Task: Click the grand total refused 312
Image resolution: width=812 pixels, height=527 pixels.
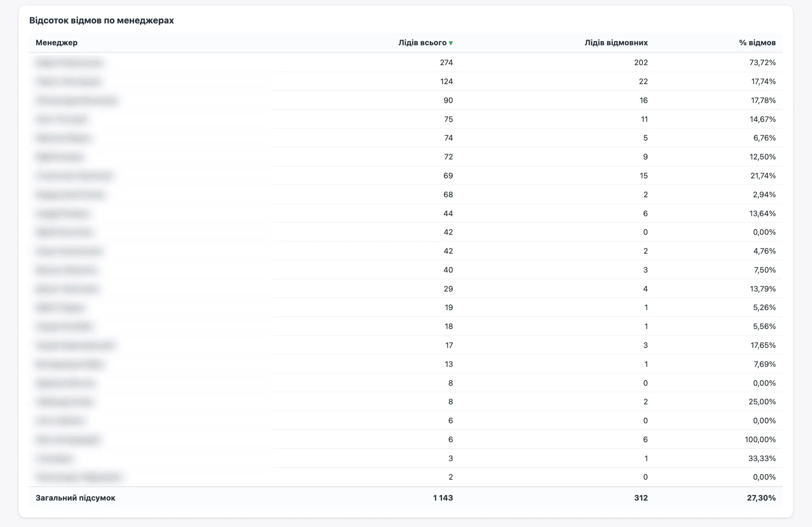Action: (641, 498)
